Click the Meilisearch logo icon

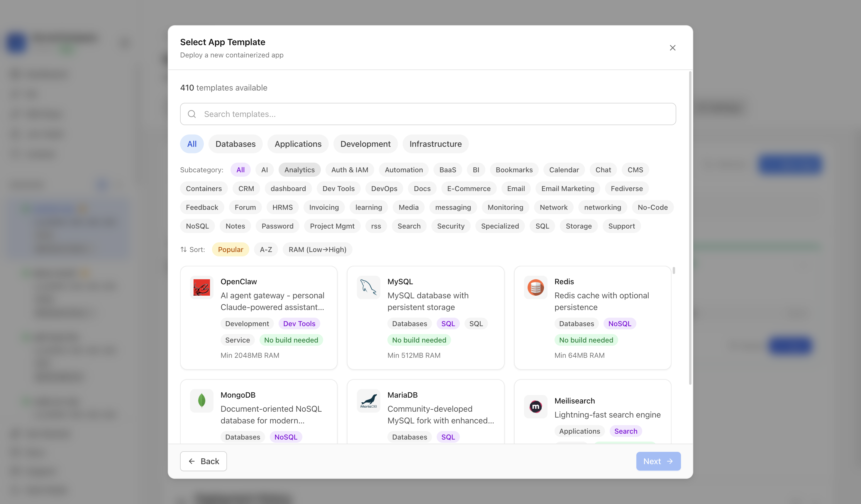pos(535,407)
